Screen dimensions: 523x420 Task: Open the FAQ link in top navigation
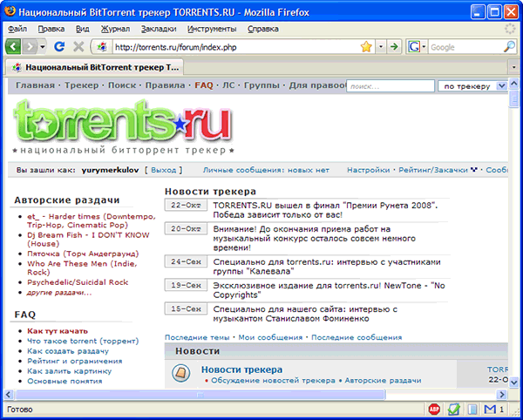[204, 85]
